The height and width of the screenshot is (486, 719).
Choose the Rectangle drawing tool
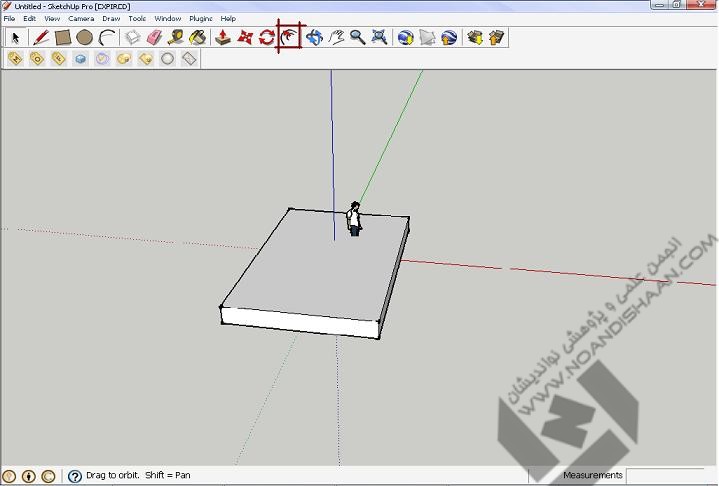(63, 38)
